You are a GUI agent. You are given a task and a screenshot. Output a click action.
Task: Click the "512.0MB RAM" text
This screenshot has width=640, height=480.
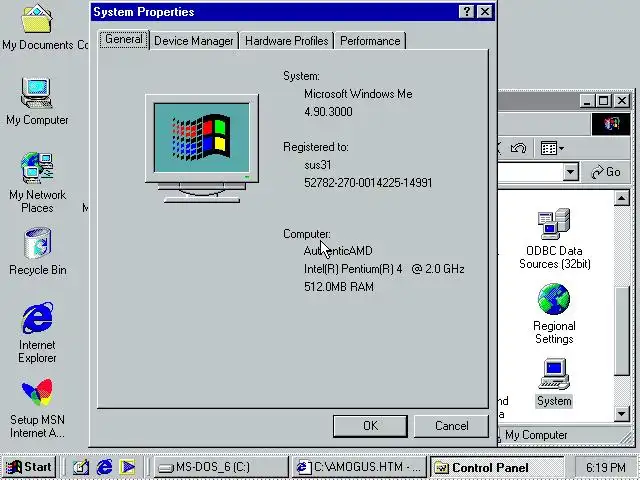pyautogui.click(x=339, y=287)
